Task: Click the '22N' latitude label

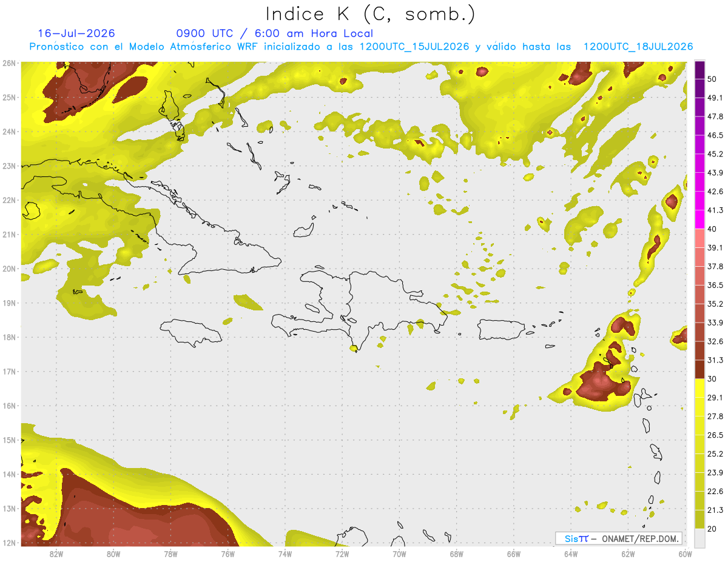Action: coord(8,200)
